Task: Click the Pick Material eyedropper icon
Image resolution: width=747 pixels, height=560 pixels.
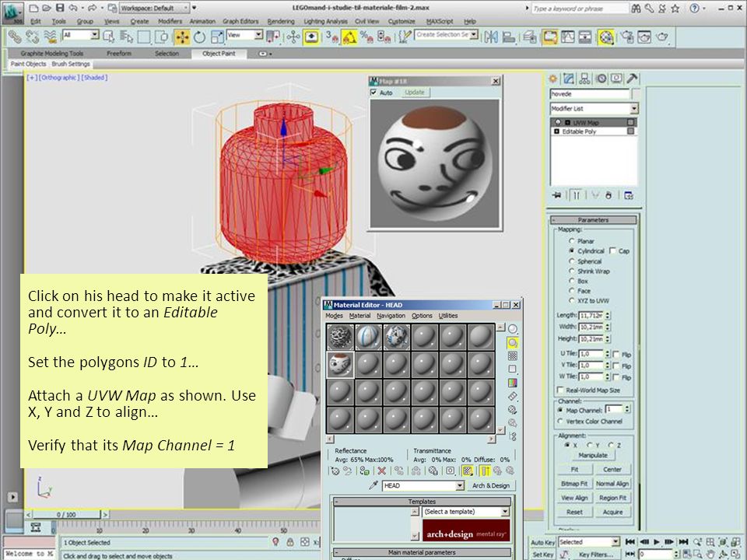Action: point(373,485)
